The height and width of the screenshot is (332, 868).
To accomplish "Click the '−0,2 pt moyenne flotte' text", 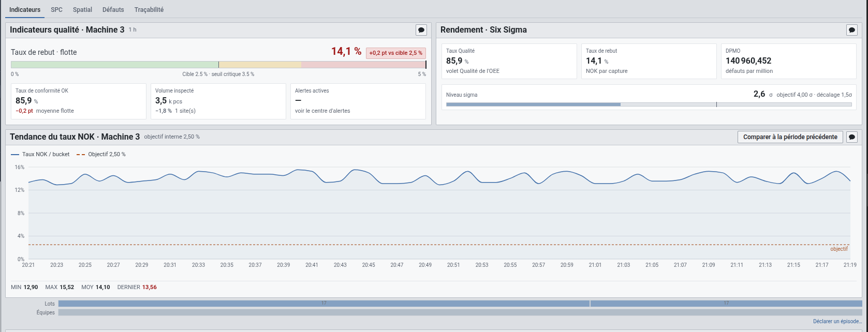I will pos(45,111).
